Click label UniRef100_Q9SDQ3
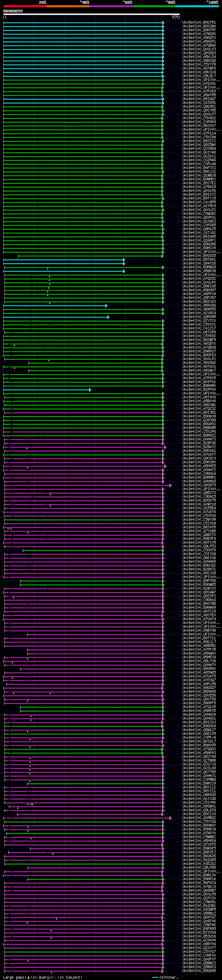222x980 pixels. coord(199,53)
